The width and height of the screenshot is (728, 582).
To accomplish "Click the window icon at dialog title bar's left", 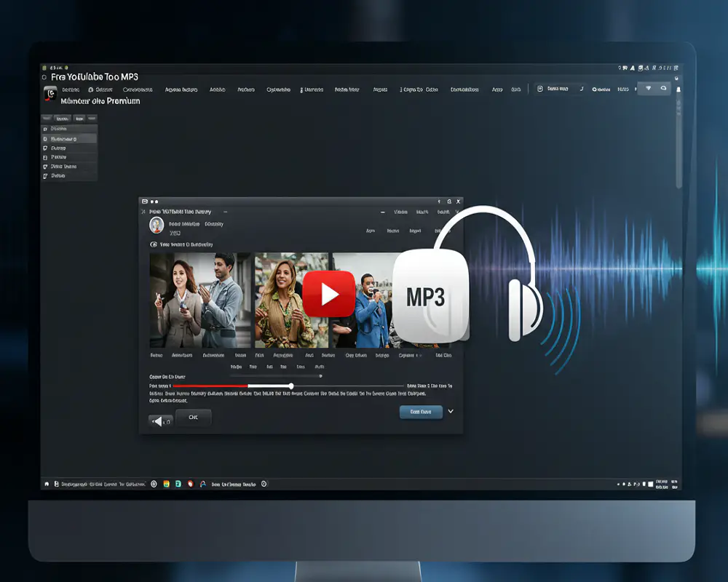I will click(x=144, y=202).
